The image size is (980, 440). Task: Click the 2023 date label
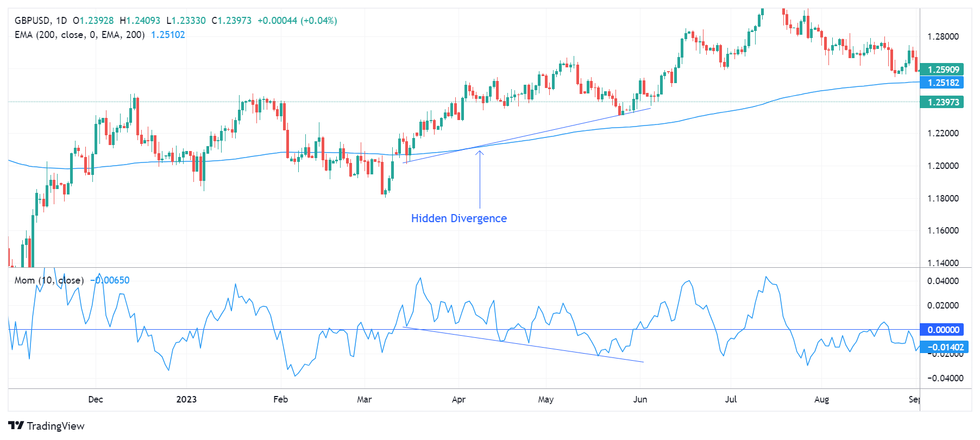tap(186, 399)
